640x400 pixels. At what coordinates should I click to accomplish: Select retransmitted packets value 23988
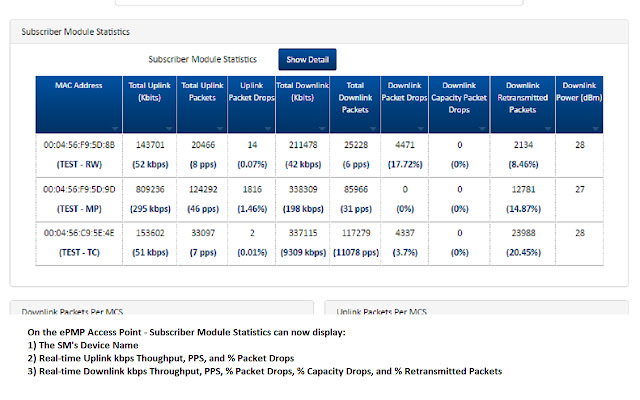(x=523, y=233)
